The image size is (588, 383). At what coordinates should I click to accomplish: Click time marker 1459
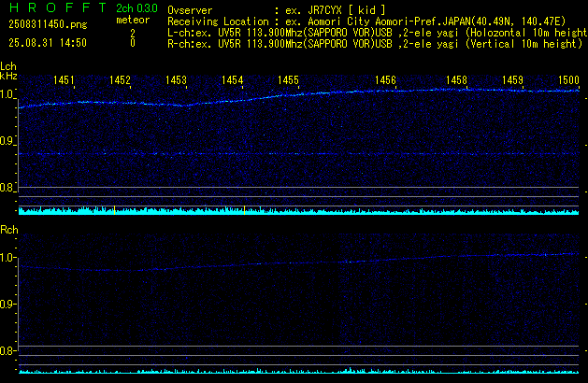point(512,80)
